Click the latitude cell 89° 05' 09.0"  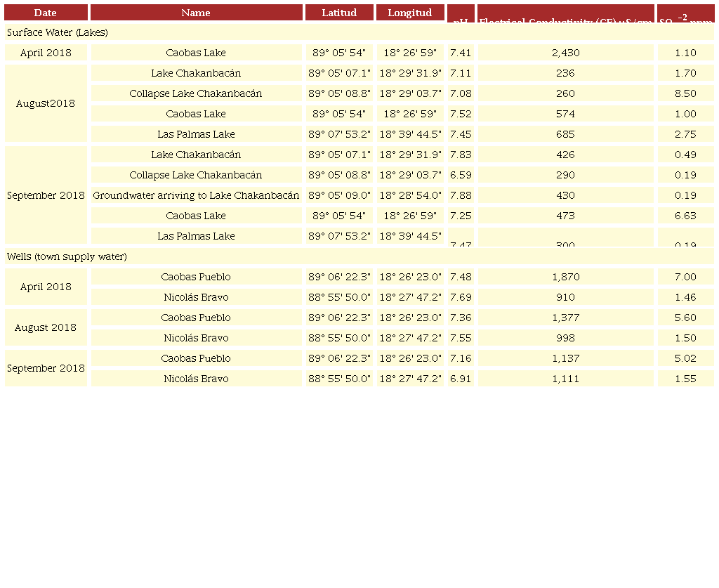pos(339,195)
